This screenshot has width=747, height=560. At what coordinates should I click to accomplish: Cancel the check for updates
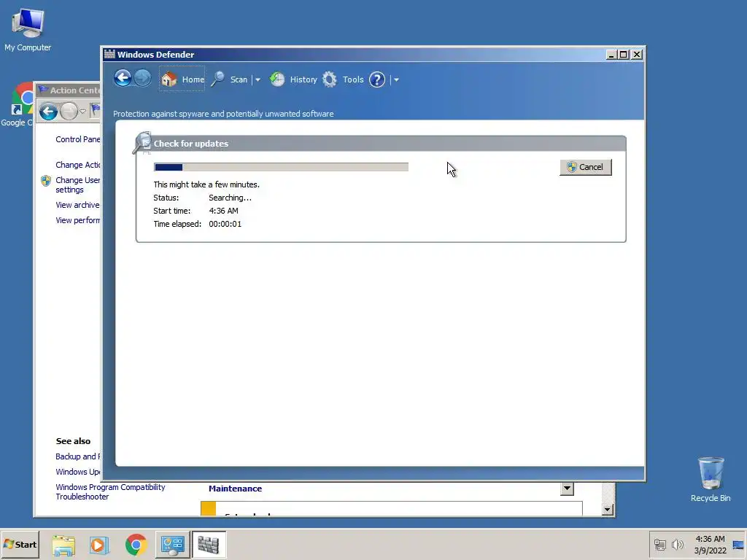tap(586, 167)
